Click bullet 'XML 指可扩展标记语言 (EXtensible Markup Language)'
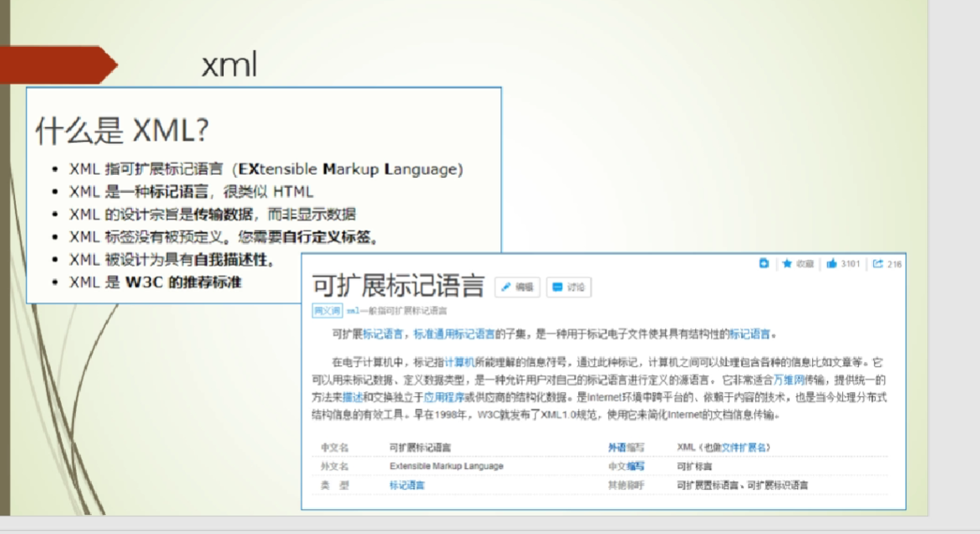980x534 pixels. point(267,169)
